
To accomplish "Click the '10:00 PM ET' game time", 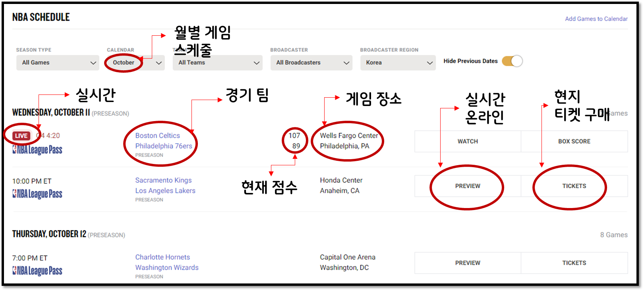I will pyautogui.click(x=32, y=181).
